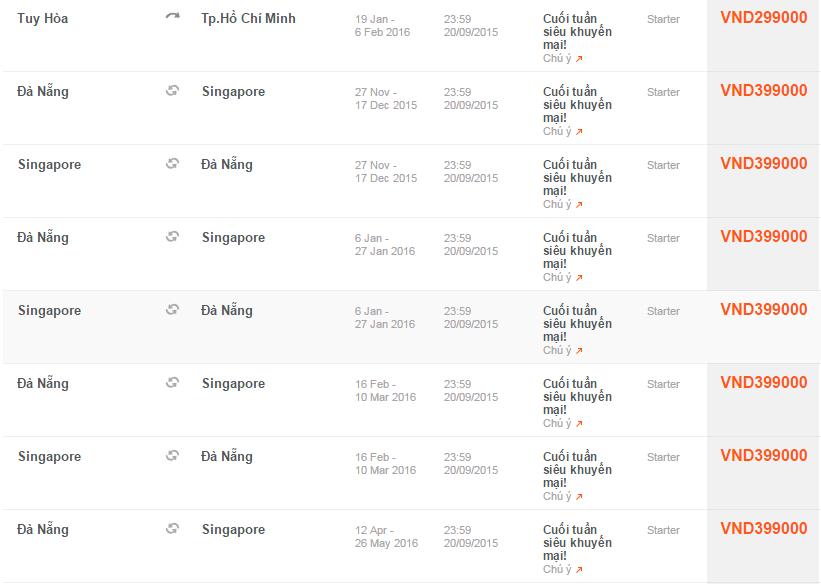Click Tp.Hồ Chí Minh destination

248,18
